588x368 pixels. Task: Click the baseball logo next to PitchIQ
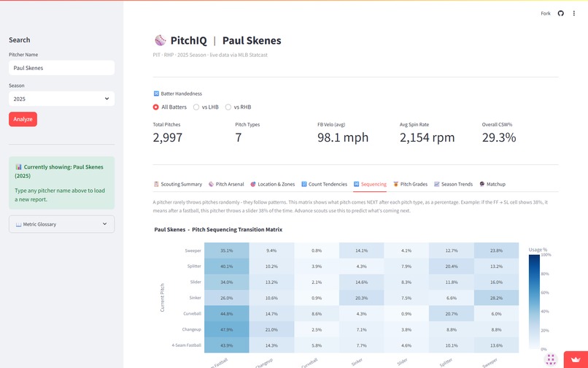point(160,40)
